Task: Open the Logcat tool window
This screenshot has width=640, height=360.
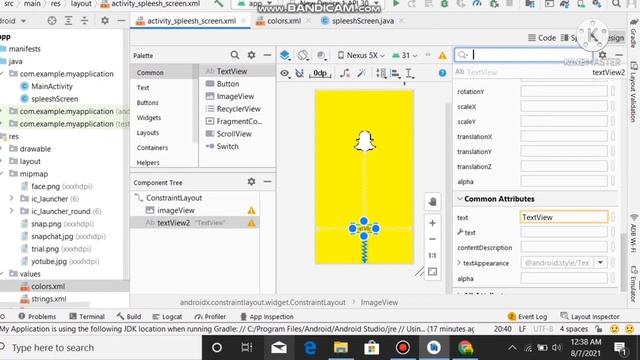Action: point(167,317)
